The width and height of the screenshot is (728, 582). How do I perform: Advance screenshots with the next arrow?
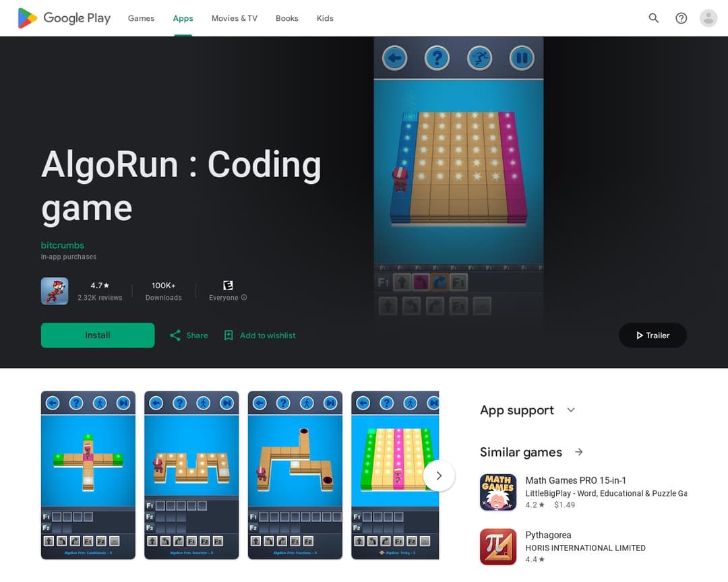pyautogui.click(x=439, y=476)
